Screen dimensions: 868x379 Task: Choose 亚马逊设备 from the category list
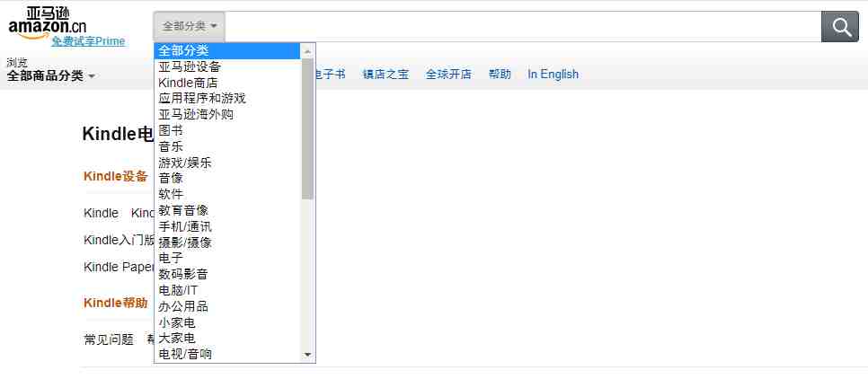tap(228, 67)
